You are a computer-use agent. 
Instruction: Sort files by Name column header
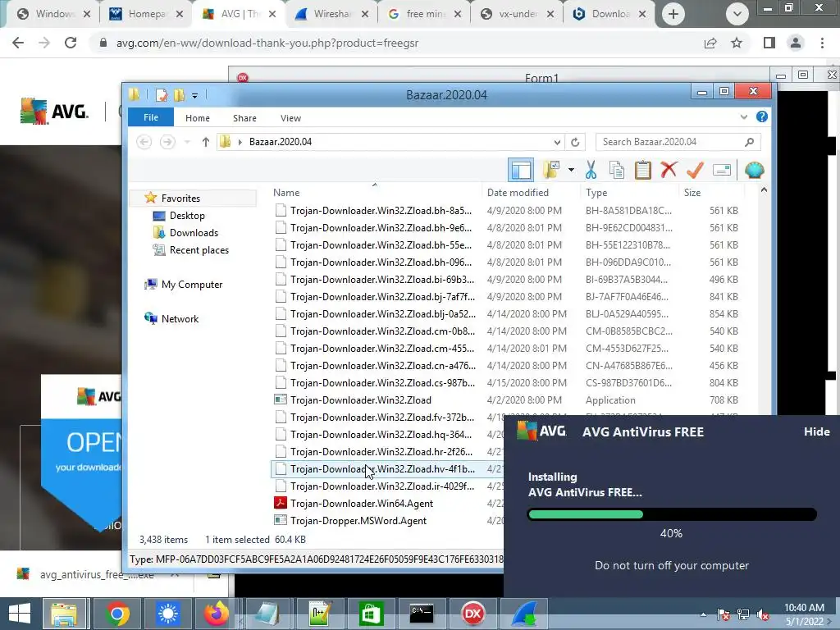pos(286,192)
